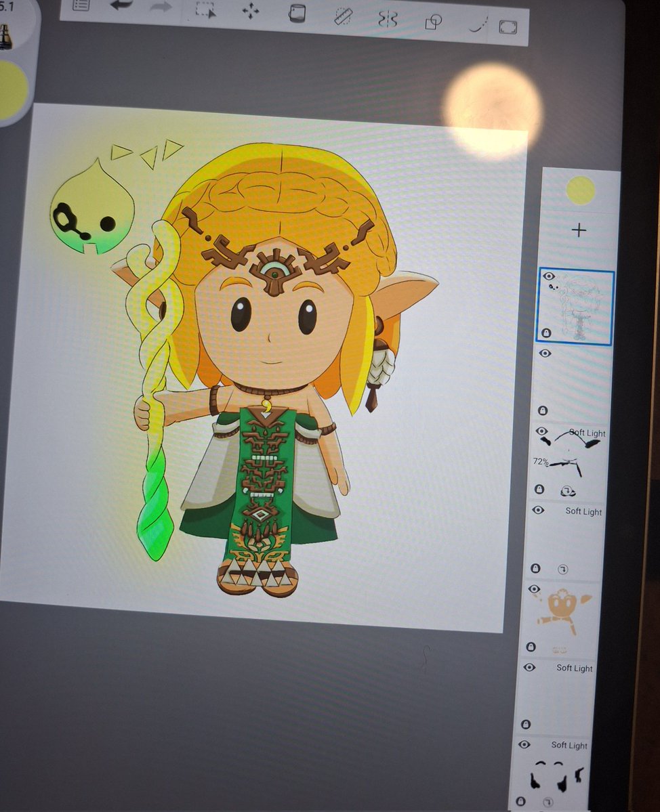Hide the Soft Light layer with black shapes
The width and height of the screenshot is (660, 812).
[x=524, y=744]
